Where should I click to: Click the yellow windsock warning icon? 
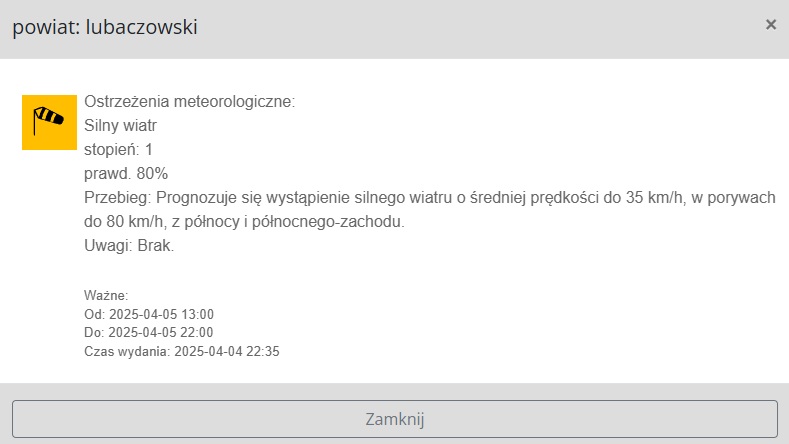point(49,122)
